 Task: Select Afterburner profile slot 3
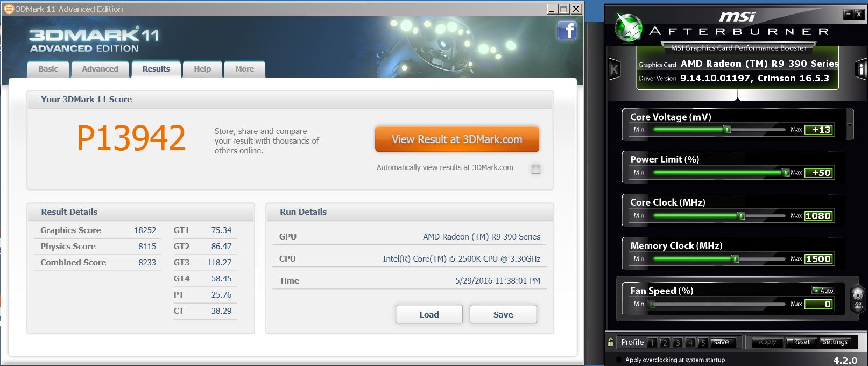point(678,342)
